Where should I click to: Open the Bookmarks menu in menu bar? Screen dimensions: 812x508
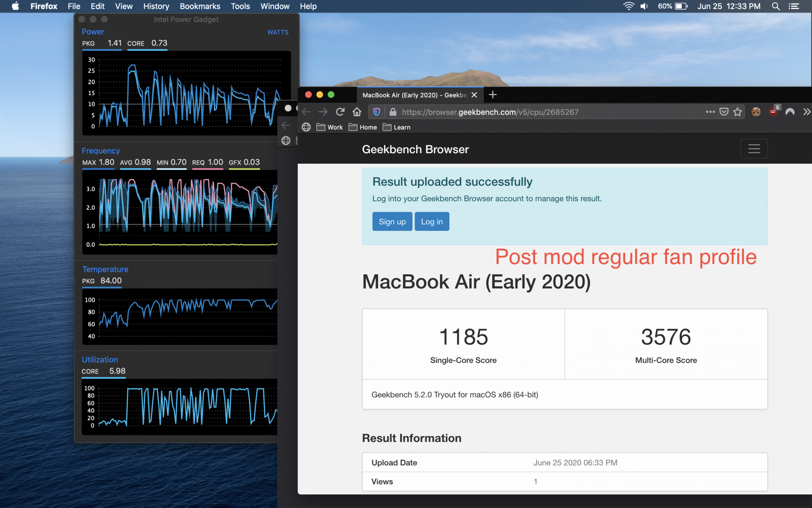[200, 6]
